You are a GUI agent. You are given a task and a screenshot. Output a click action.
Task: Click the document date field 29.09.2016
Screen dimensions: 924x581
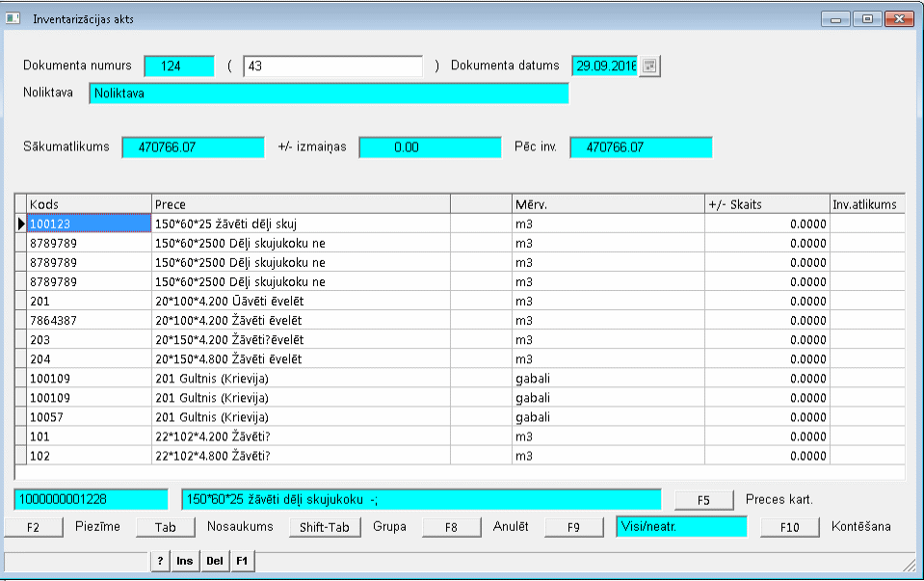[x=605, y=66]
